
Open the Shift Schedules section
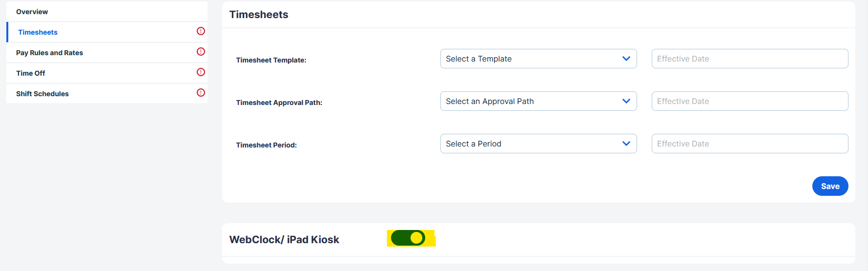point(107,94)
